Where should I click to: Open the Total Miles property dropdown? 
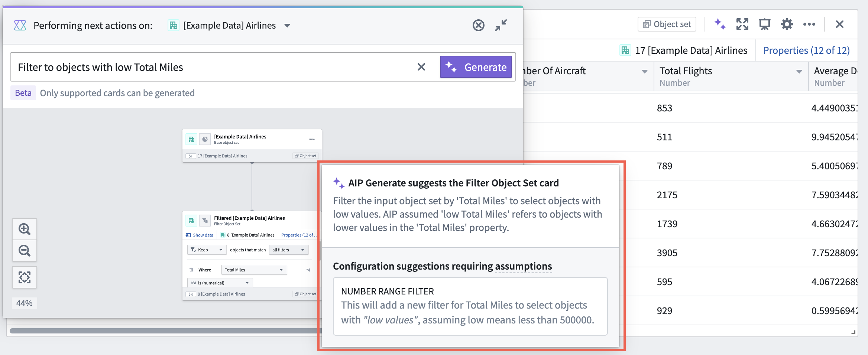coord(254,270)
